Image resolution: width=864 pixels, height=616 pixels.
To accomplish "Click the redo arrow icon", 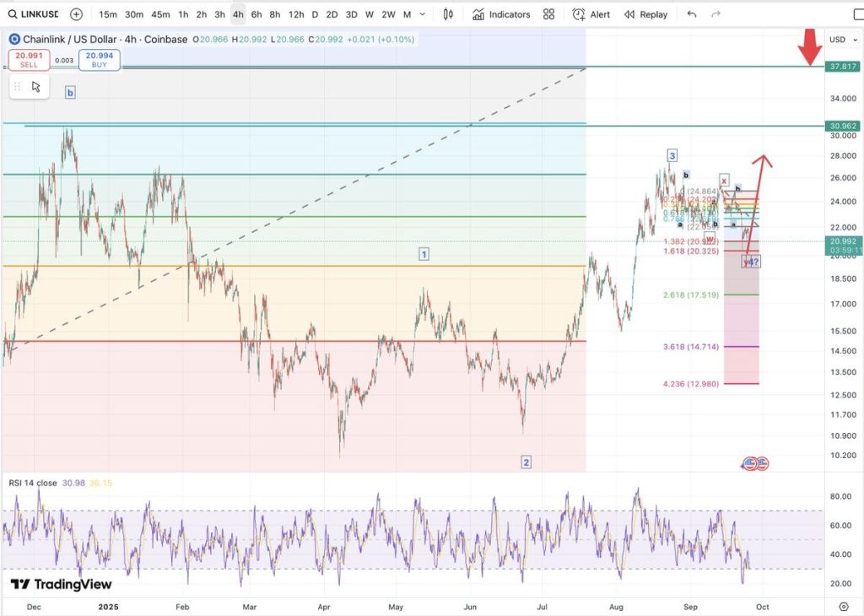I will coord(716,14).
